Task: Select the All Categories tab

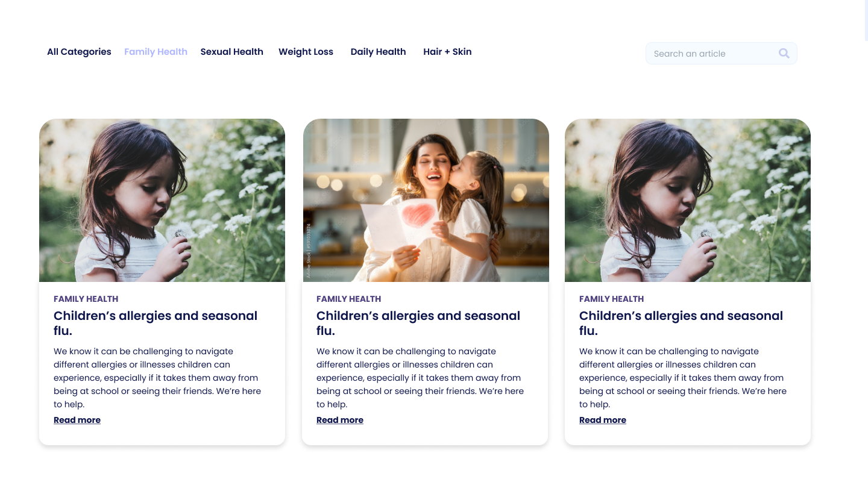Action: [79, 52]
